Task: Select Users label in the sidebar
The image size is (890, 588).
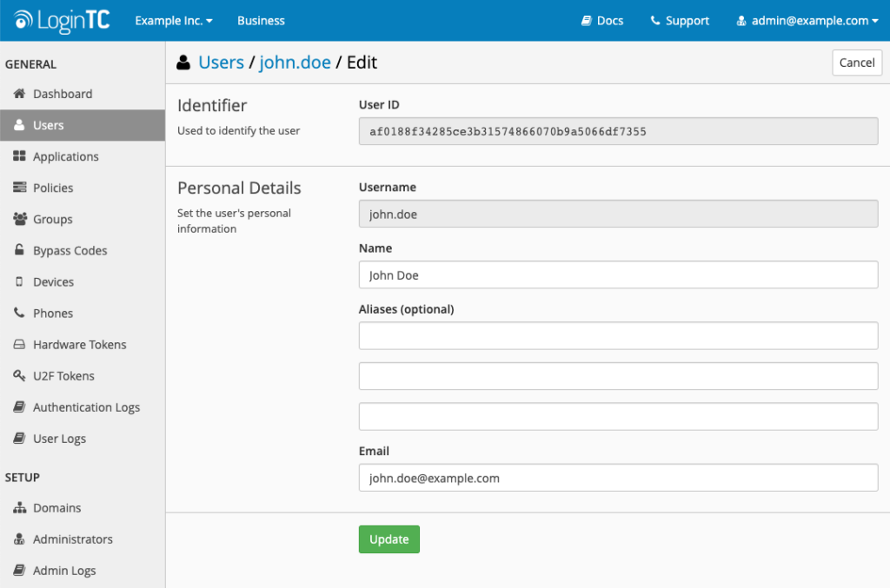Action: [49, 125]
